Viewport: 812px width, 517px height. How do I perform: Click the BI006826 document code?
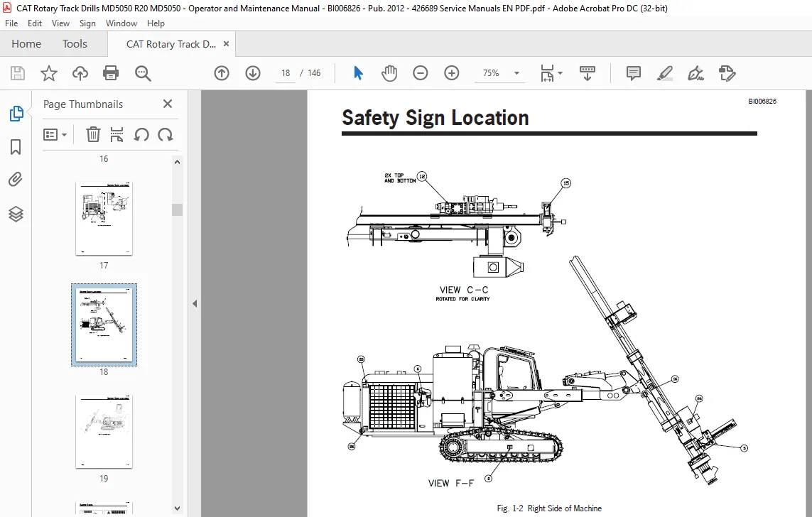pos(762,102)
